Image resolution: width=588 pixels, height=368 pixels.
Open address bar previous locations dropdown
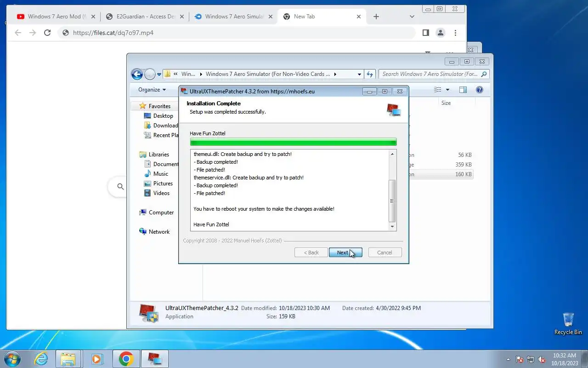point(359,74)
